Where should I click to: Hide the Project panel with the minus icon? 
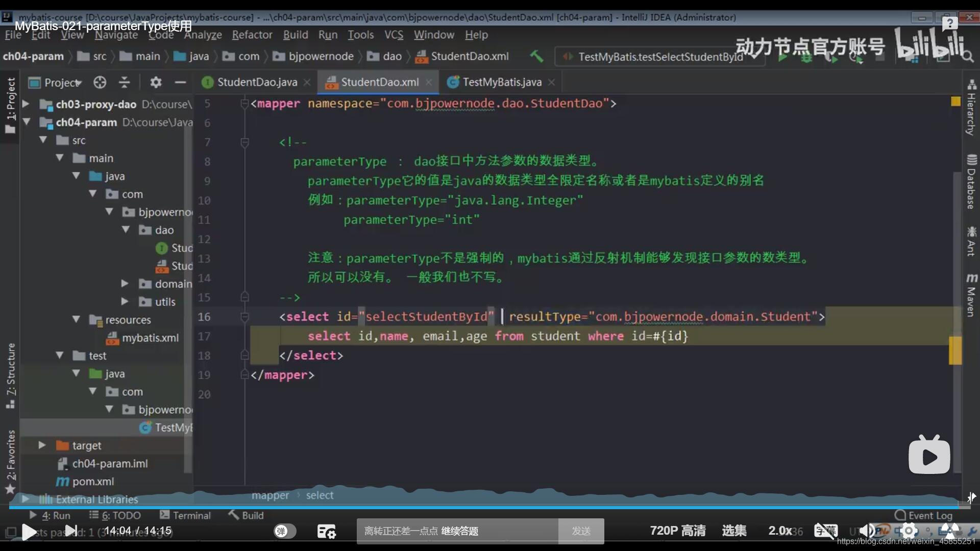[x=180, y=82]
